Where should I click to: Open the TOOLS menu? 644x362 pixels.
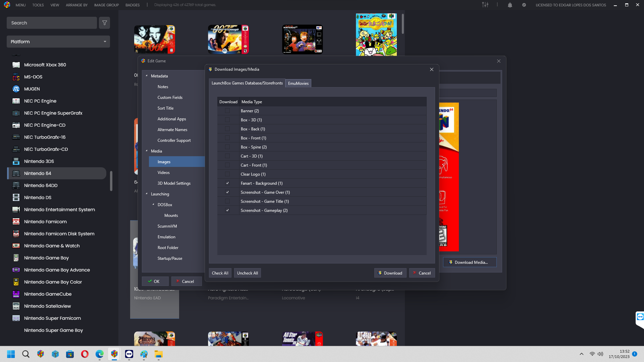[x=38, y=5]
